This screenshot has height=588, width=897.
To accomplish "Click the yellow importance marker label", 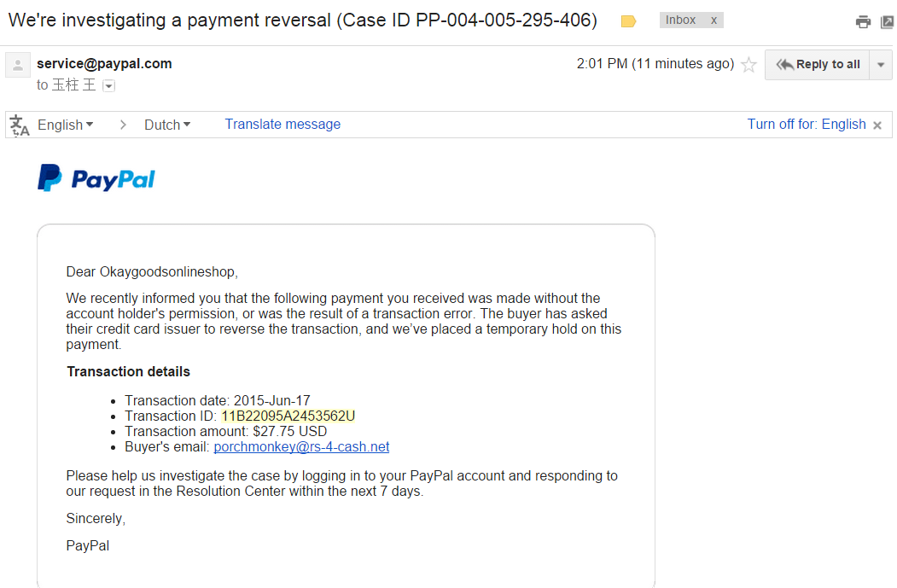I will (x=628, y=21).
